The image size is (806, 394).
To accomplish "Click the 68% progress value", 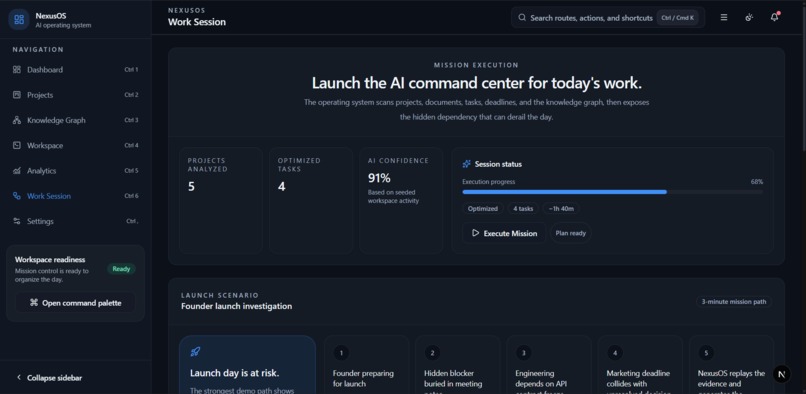I will 757,182.
